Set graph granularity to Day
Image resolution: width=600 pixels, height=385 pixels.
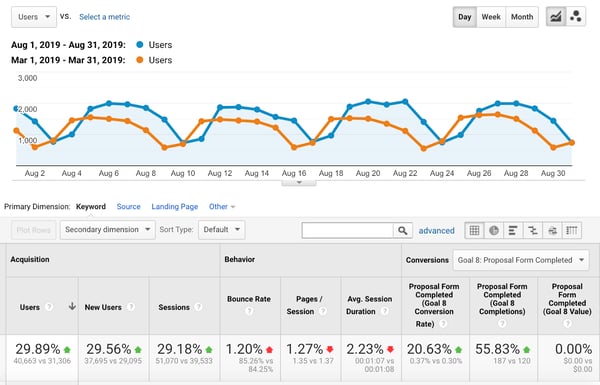tap(465, 17)
